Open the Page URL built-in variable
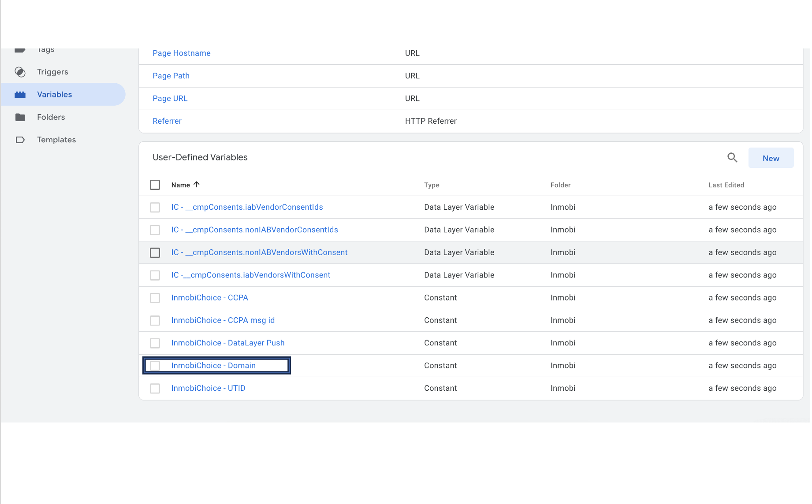Image resolution: width=812 pixels, height=504 pixels. (x=170, y=98)
